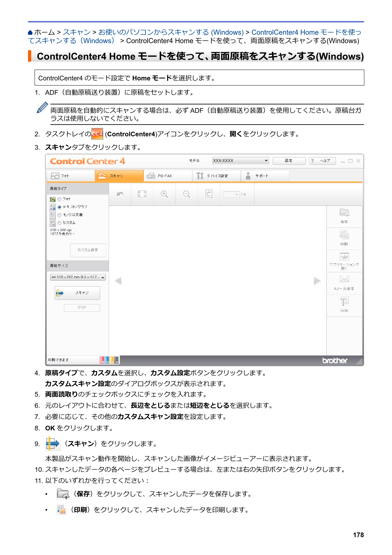Image resolution: width=392 pixels, height=555 pixels.
Task: Click the photo thumbnail icon beside フォト option
Action: 52,200
